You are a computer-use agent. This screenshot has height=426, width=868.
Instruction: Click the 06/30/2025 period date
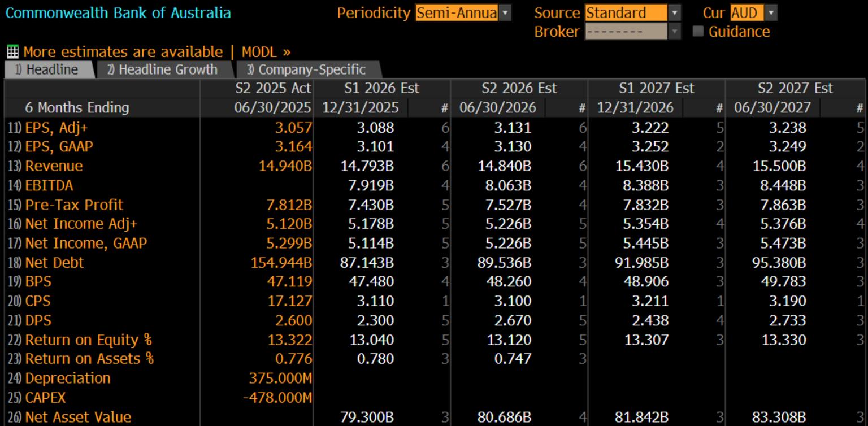(273, 107)
